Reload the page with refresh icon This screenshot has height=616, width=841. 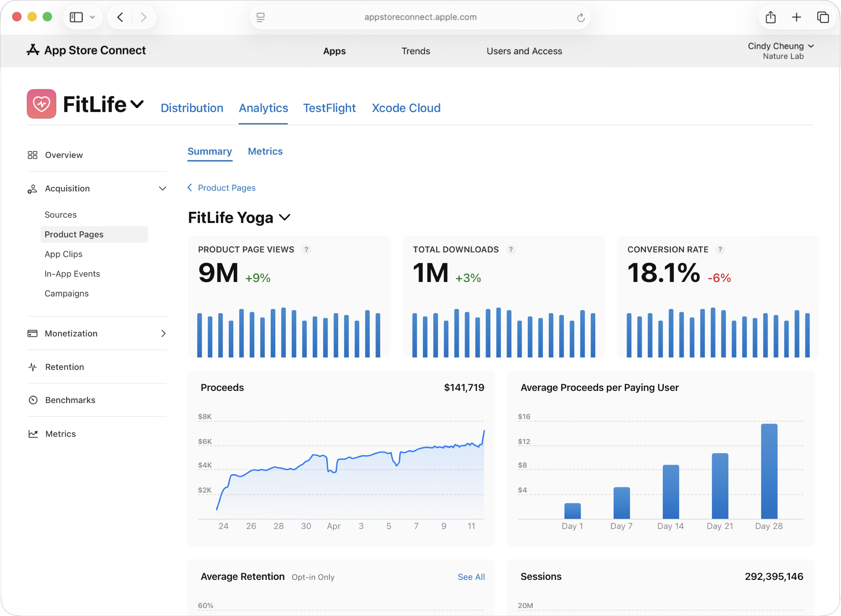coord(580,17)
